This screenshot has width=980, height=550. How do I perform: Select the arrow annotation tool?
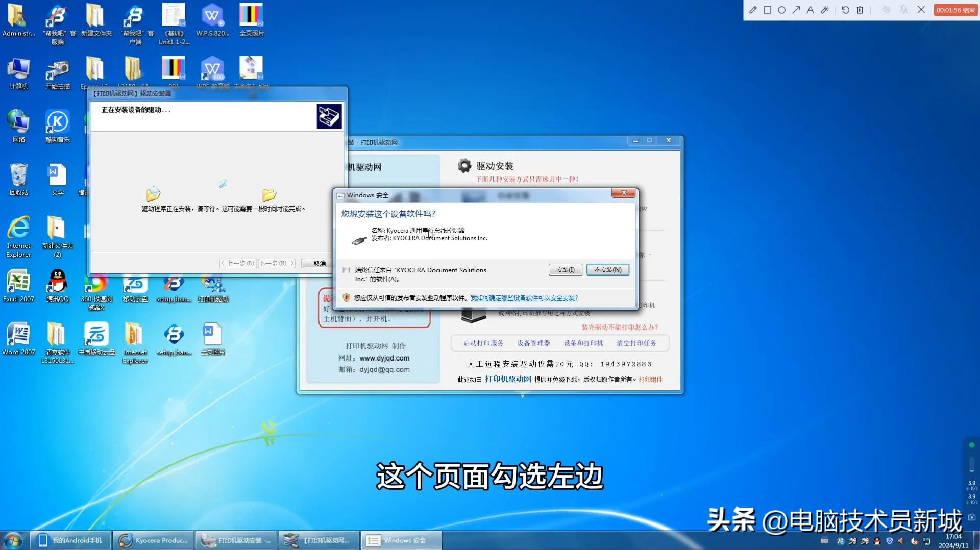[x=796, y=10]
